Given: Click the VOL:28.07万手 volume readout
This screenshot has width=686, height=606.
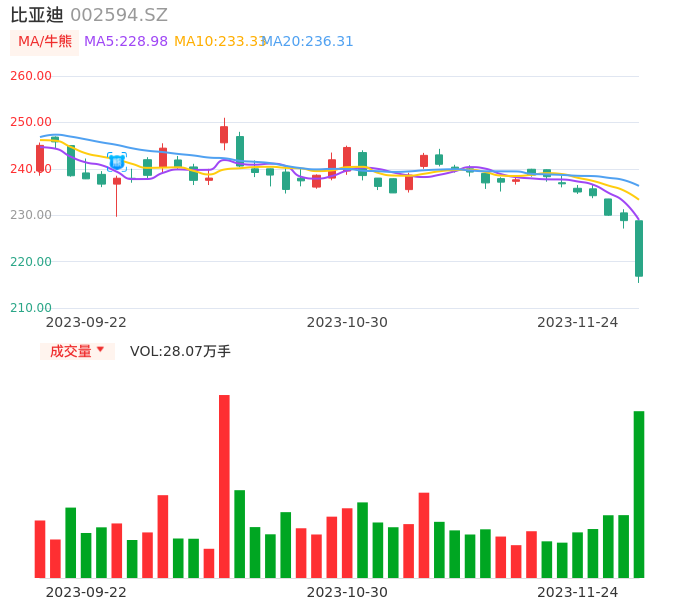Looking at the screenshot, I should (180, 351).
